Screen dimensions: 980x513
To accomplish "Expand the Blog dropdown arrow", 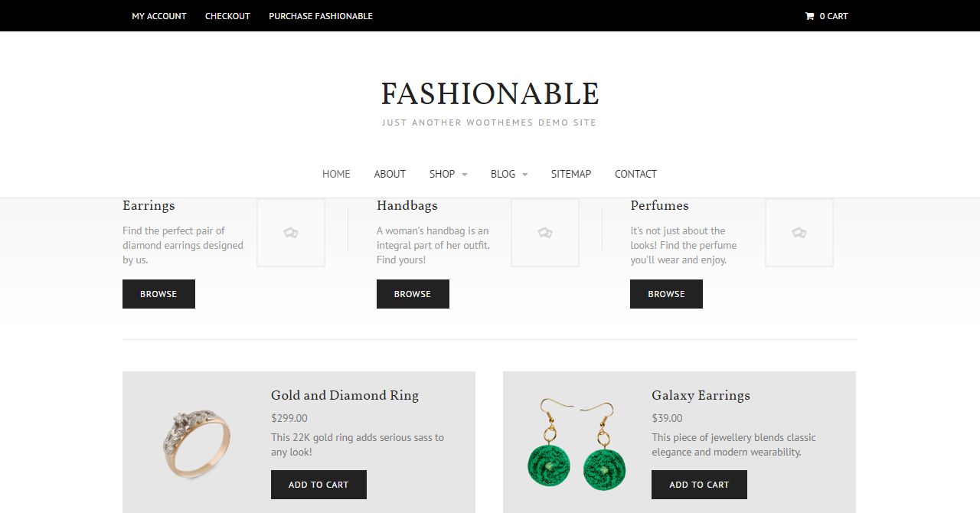I will (x=525, y=175).
